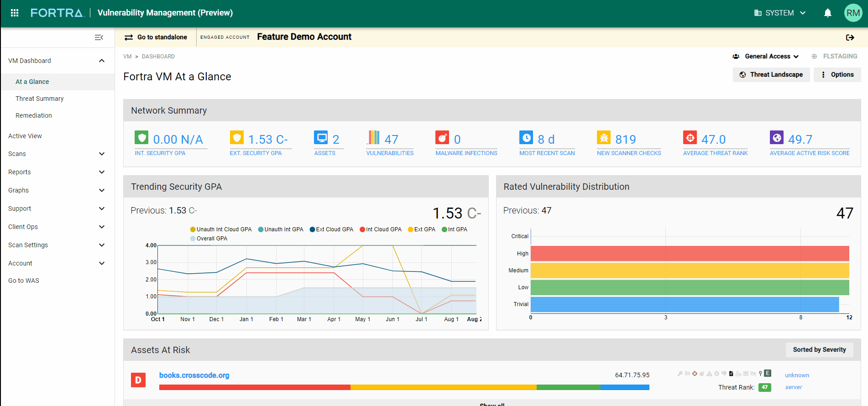
Task: Click the key icon in the asset row
Action: [680, 374]
